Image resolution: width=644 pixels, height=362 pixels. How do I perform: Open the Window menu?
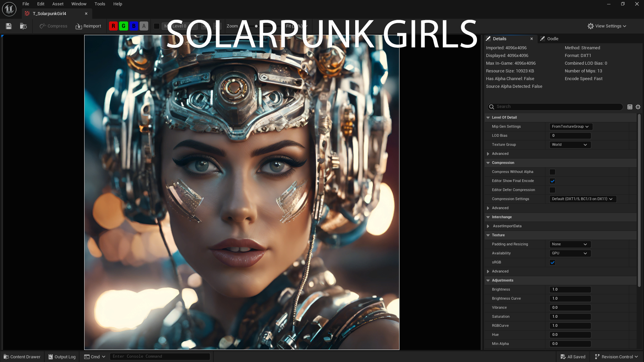[x=79, y=4]
